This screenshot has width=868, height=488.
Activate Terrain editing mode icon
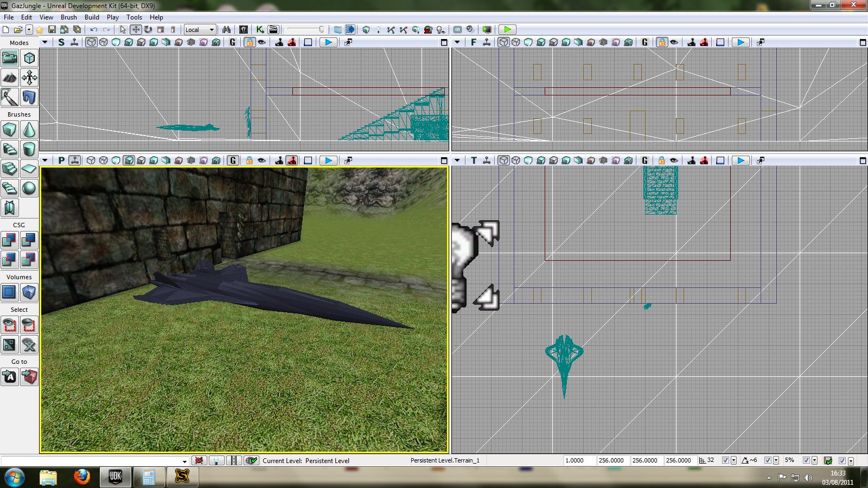coord(10,78)
